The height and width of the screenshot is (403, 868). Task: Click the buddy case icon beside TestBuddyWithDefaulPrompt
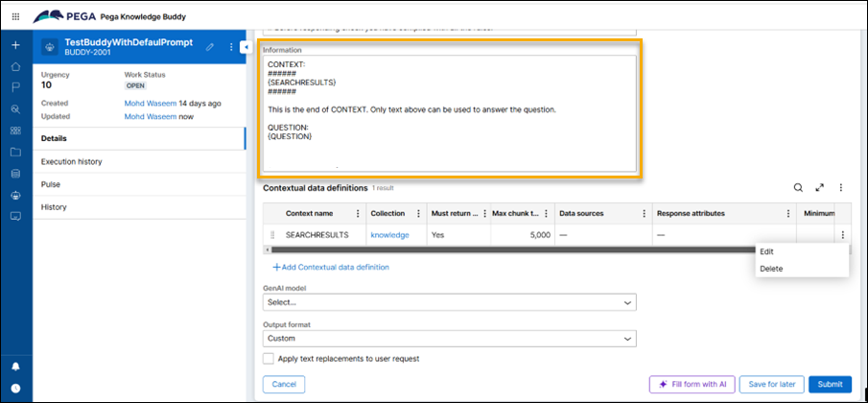(x=51, y=47)
